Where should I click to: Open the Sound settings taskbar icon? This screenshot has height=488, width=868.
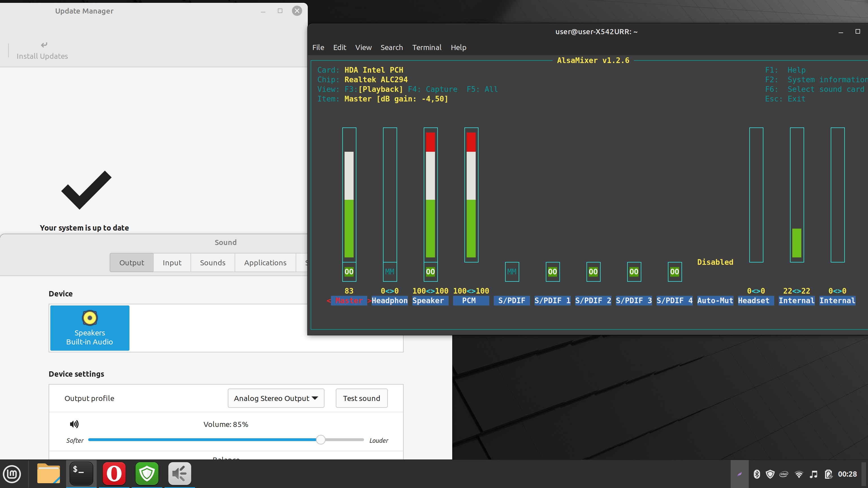coord(179,474)
